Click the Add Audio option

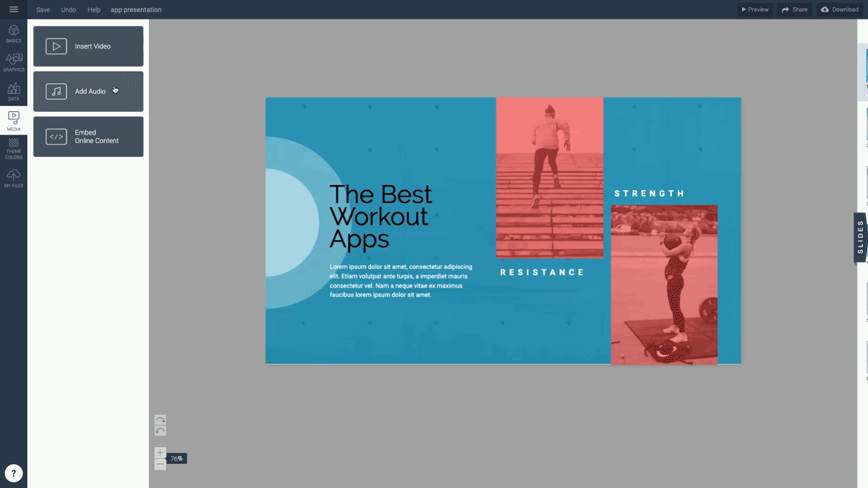(88, 91)
